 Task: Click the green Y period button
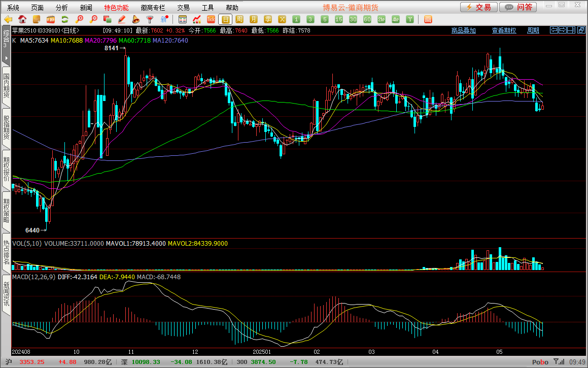click(x=410, y=19)
